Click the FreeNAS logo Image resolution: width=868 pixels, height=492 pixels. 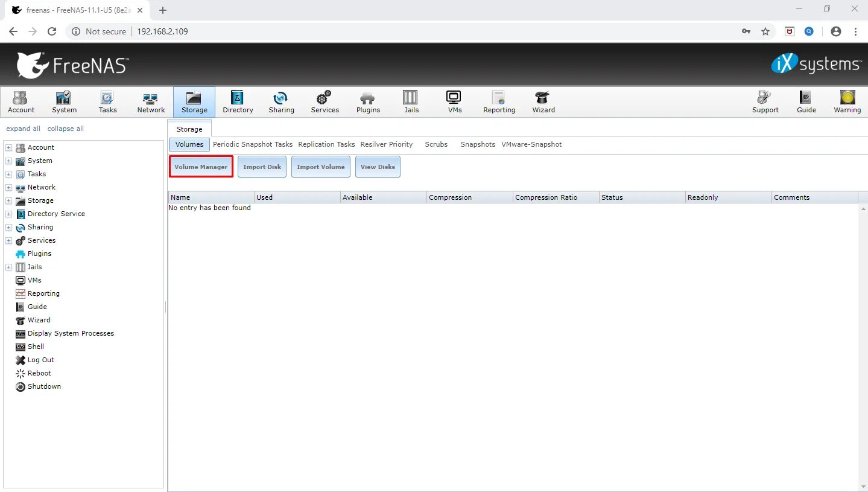click(72, 65)
